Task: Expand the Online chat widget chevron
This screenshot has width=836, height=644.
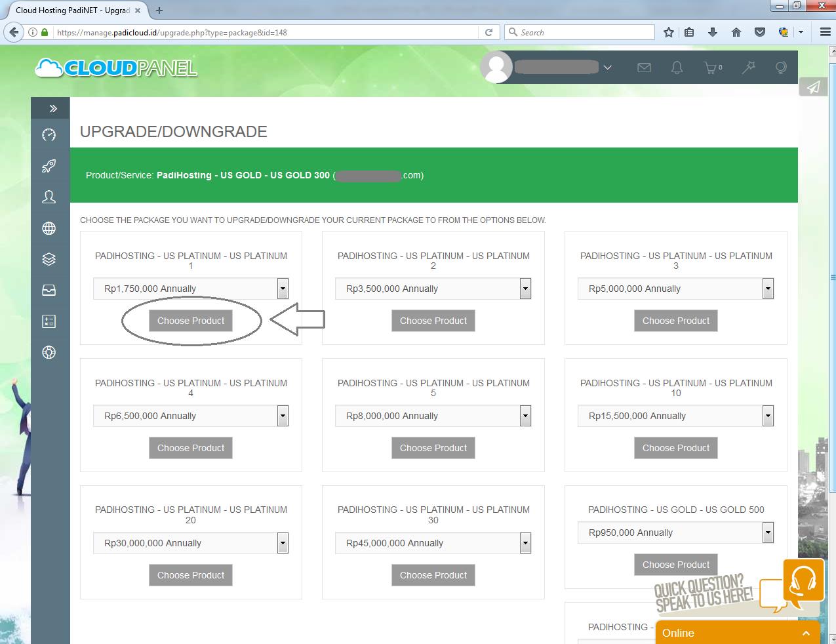Action: click(x=806, y=633)
